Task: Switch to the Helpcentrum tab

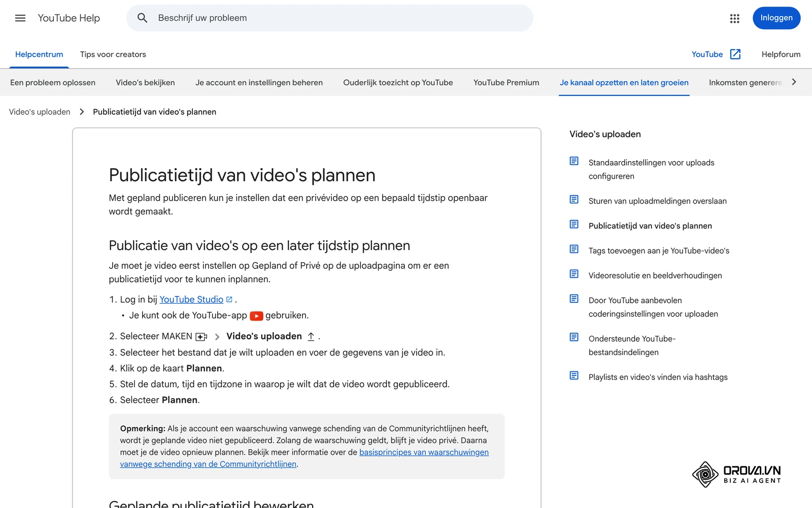Action: point(39,54)
